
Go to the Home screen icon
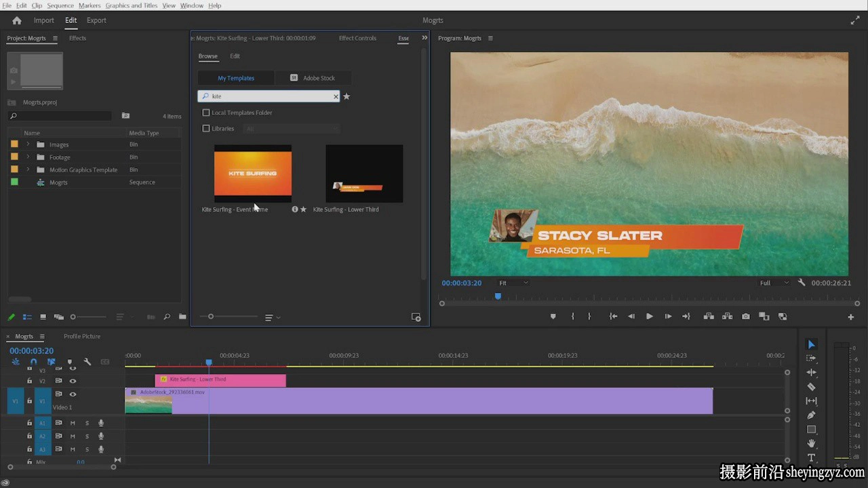17,20
